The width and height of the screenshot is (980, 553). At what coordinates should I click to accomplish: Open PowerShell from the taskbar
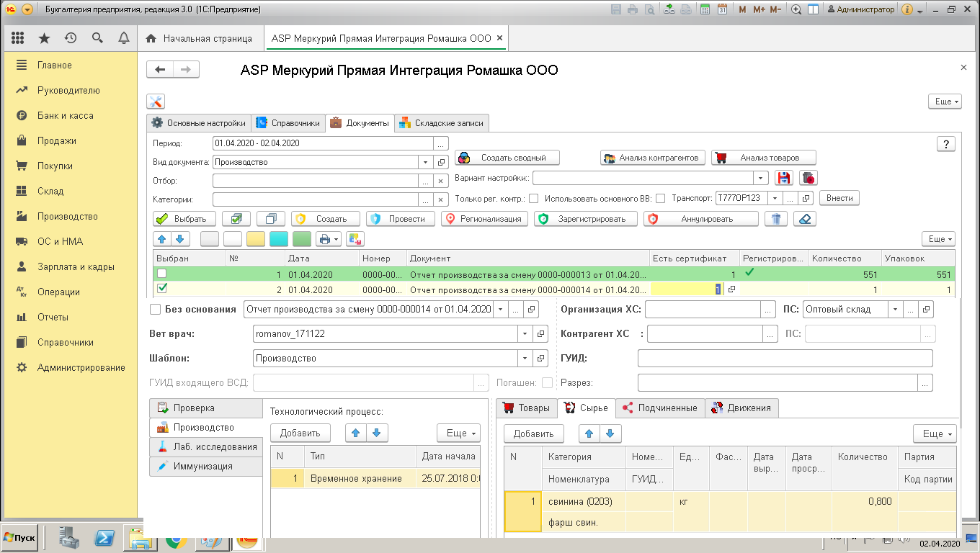click(105, 538)
